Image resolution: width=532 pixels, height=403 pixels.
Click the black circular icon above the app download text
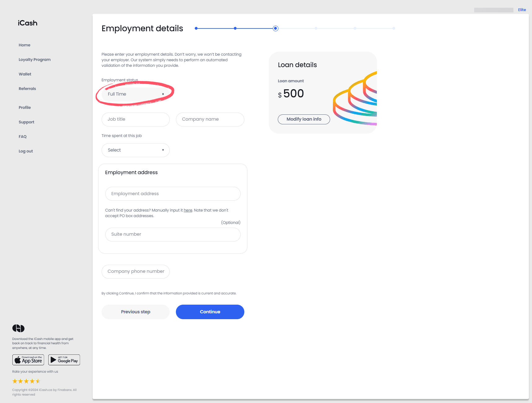coord(18,328)
